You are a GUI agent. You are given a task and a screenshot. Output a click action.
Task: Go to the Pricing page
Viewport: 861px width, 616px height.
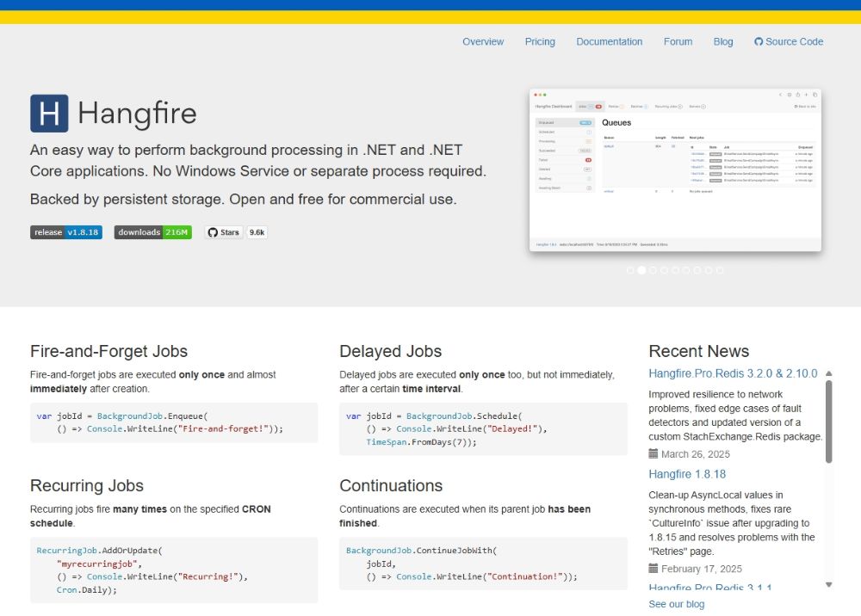point(540,41)
